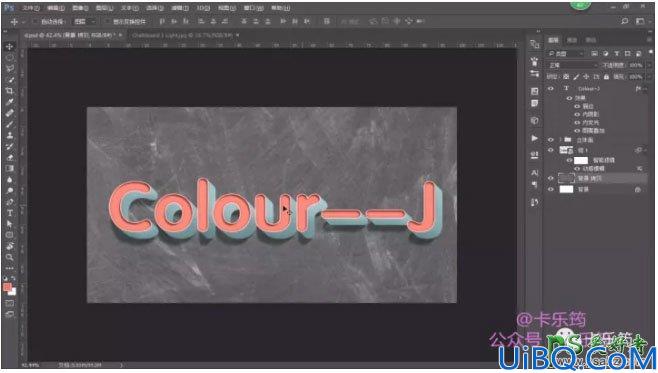Image resolution: width=658 pixels, height=373 pixels.
Task: Select the Horizontal Type tool
Action: click(9, 213)
